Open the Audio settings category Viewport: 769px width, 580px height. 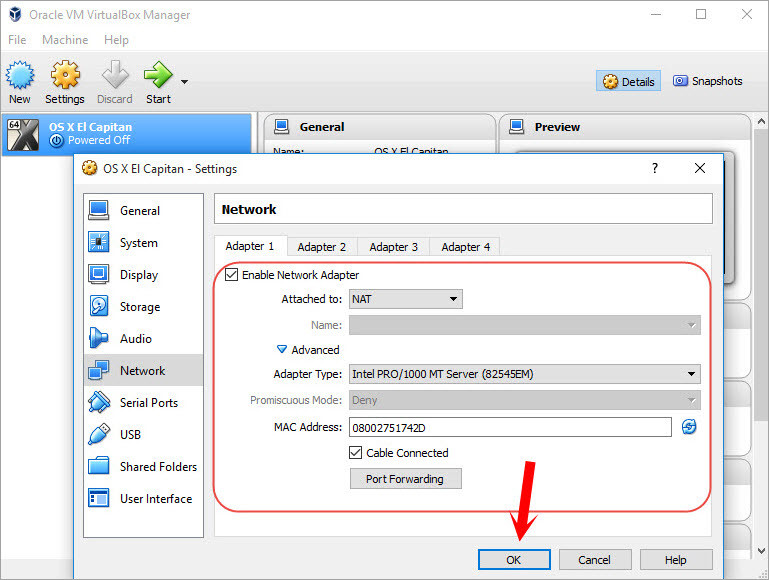click(143, 338)
